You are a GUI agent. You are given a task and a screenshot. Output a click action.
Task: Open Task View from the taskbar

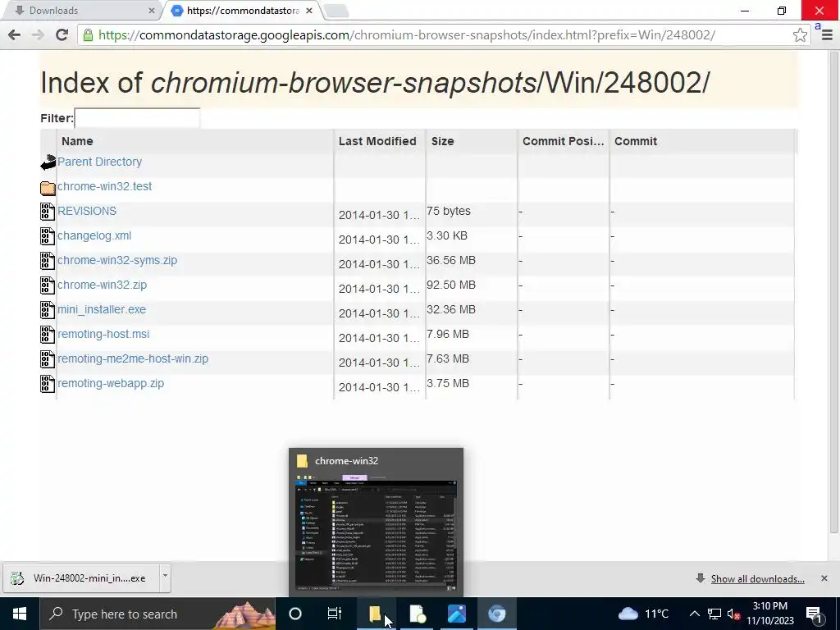point(335,614)
